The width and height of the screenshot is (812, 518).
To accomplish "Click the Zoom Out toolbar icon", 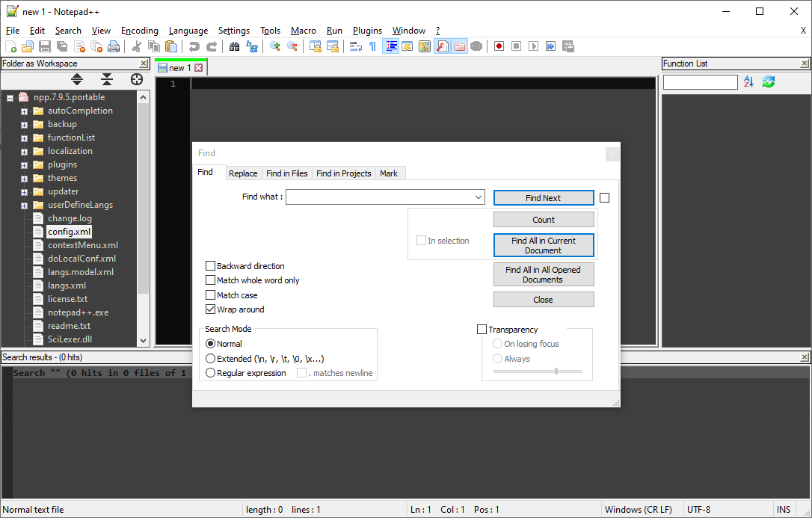I will pyautogui.click(x=292, y=46).
